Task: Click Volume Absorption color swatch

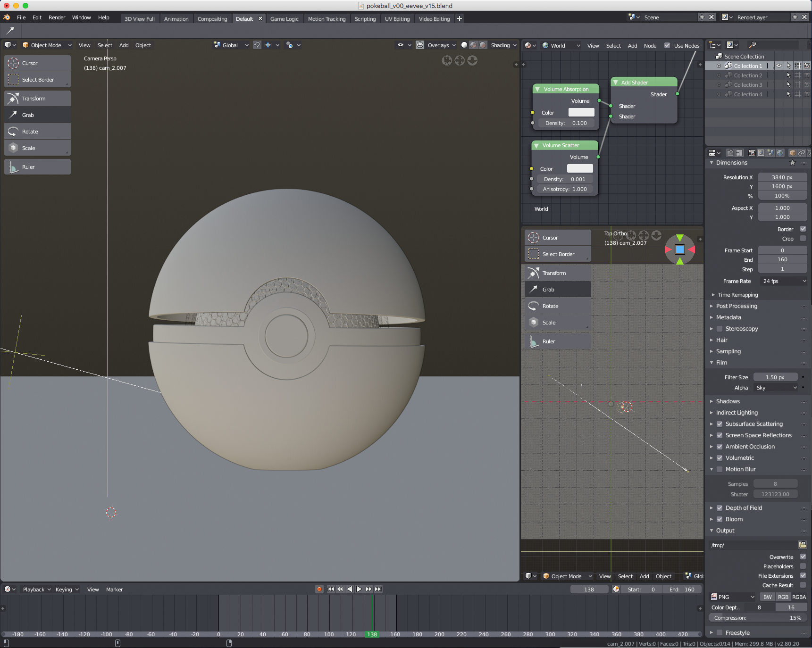Action: point(581,112)
